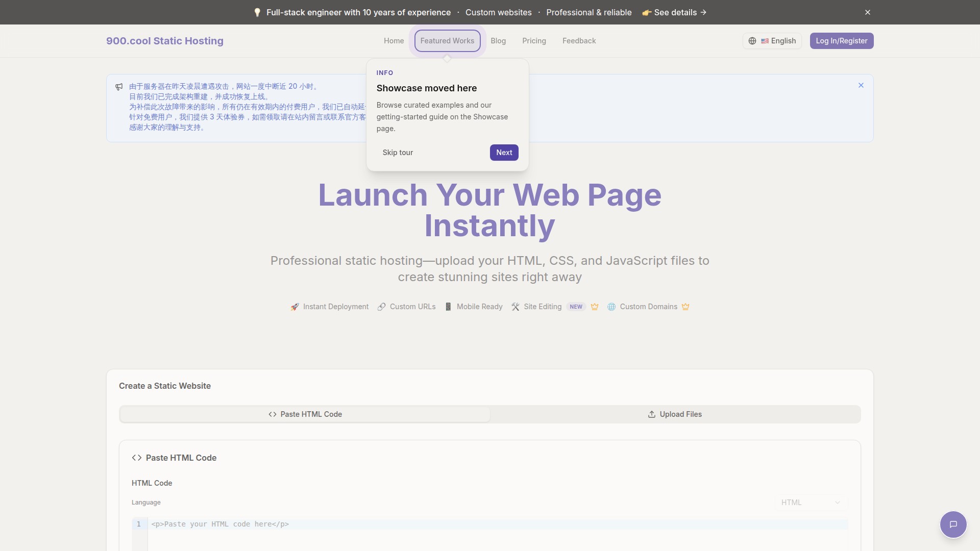Viewport: 980px width, 551px height.
Task: Click Skip tour in the popup
Action: point(398,153)
